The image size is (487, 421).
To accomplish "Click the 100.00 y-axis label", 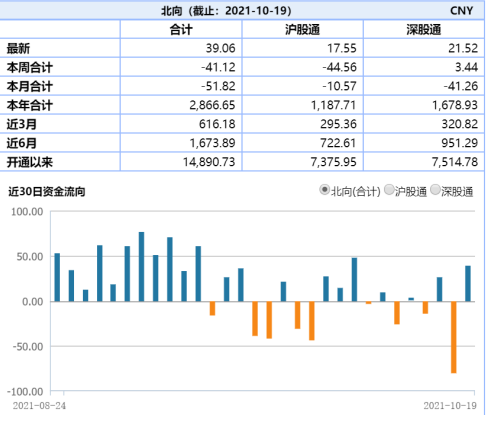I will coord(27,212).
